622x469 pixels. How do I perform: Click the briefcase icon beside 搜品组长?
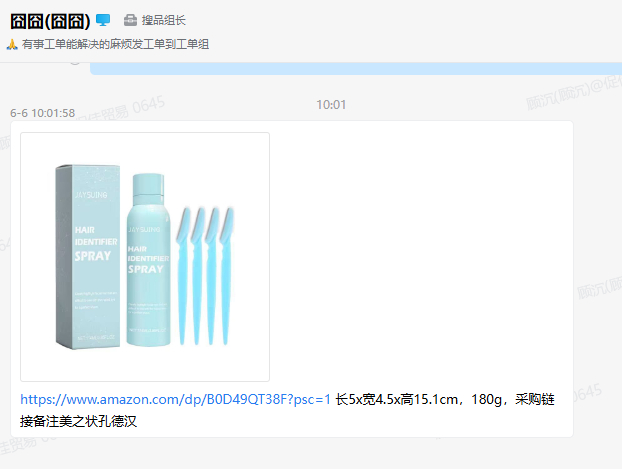(x=130, y=20)
